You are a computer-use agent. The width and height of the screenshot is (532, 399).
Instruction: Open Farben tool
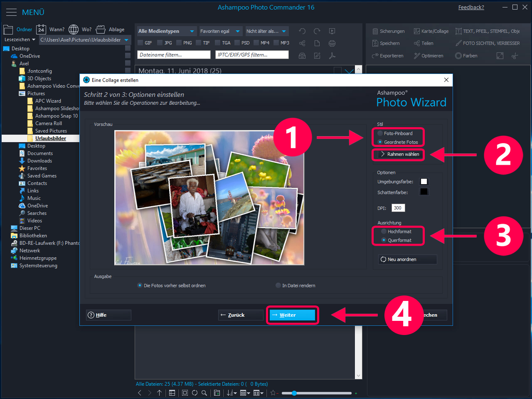click(x=466, y=56)
